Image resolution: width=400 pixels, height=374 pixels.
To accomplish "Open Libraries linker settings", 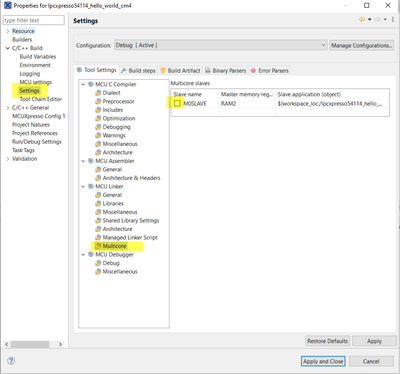I will pyautogui.click(x=113, y=203).
